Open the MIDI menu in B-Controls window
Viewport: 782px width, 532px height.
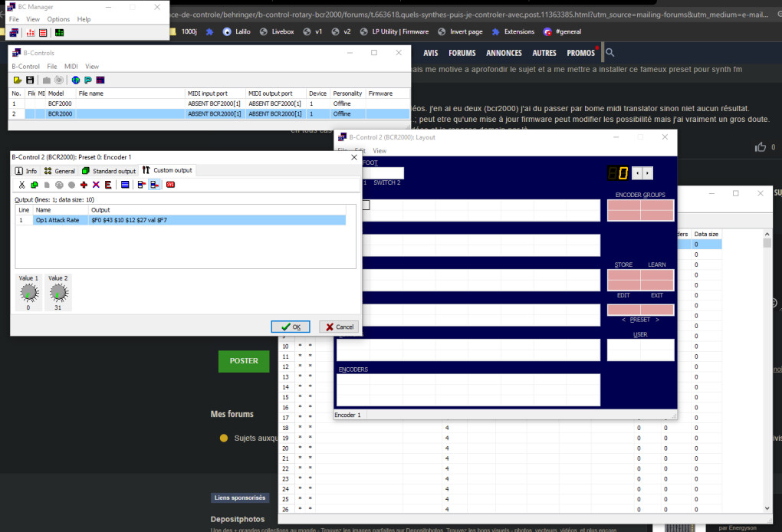[x=71, y=67]
